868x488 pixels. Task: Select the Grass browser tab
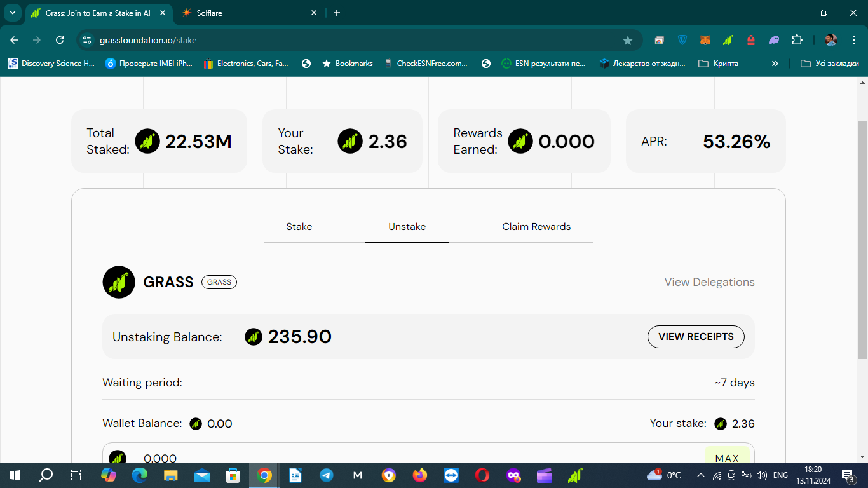click(x=98, y=13)
